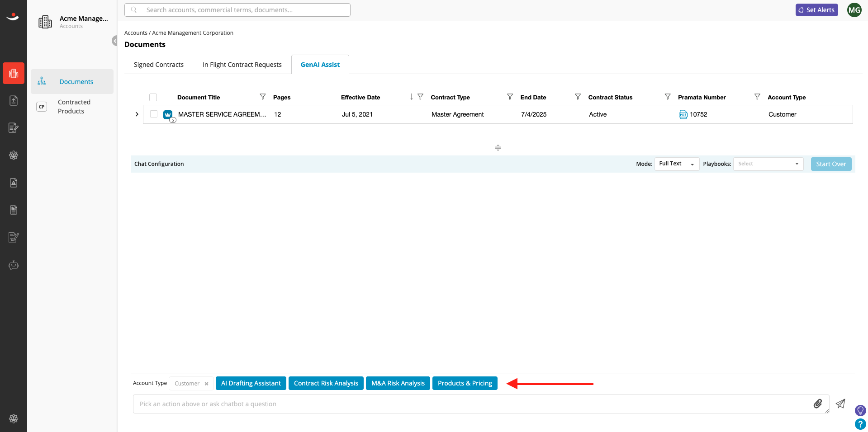Sort by Effective Date arrow
The height and width of the screenshot is (432, 868).
click(411, 97)
